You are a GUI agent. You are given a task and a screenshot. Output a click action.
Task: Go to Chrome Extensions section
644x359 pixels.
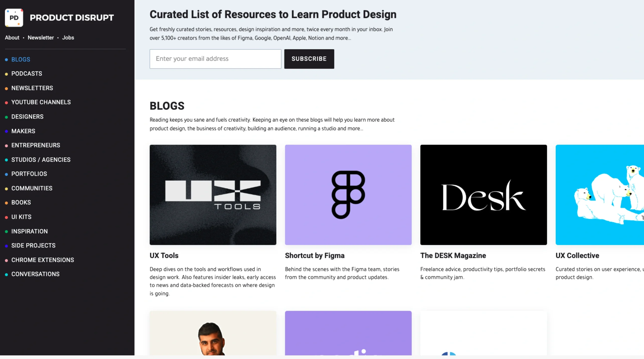(43, 260)
